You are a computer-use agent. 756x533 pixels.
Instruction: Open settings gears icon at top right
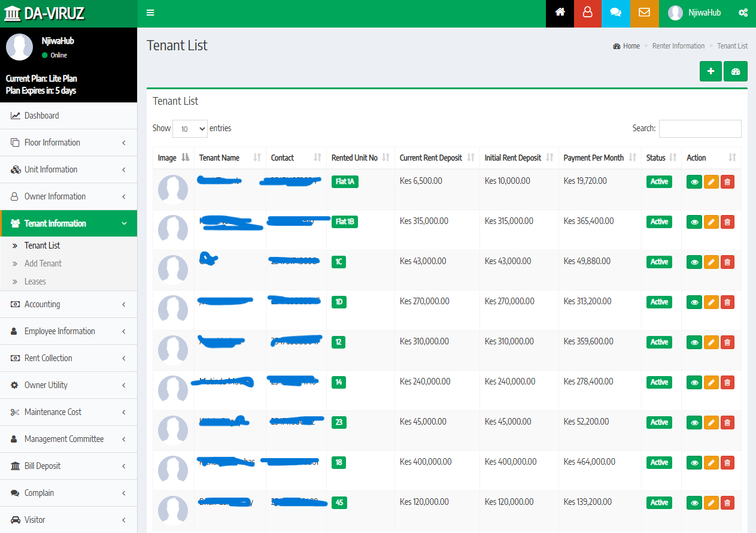(743, 13)
